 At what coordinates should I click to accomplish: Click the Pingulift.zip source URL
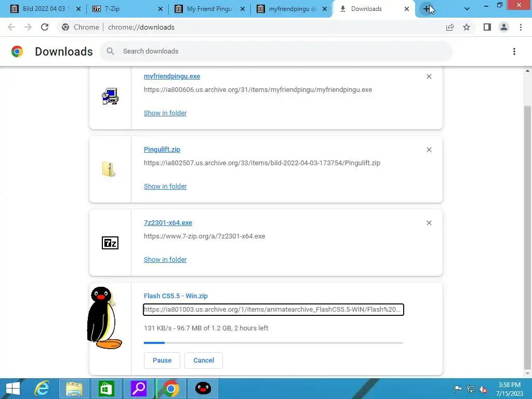[262, 163]
